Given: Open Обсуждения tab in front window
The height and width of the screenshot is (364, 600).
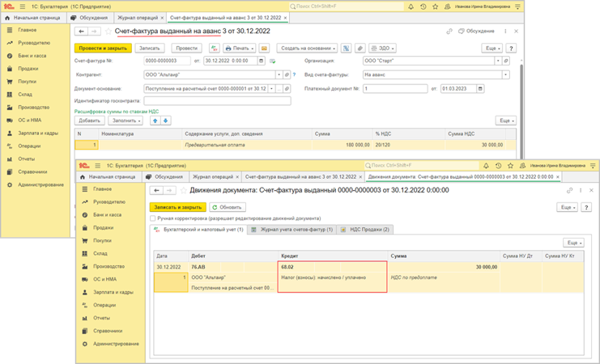Looking at the screenshot, I should (x=165, y=176).
